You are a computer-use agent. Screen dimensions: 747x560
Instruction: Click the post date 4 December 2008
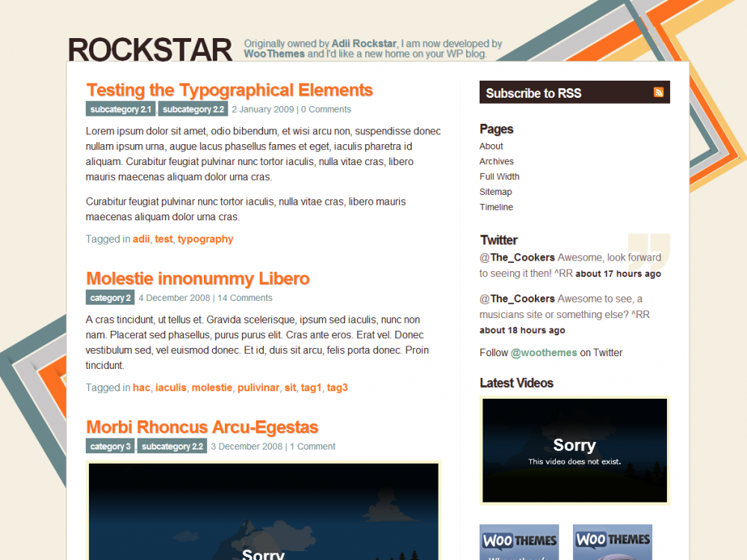(174, 298)
